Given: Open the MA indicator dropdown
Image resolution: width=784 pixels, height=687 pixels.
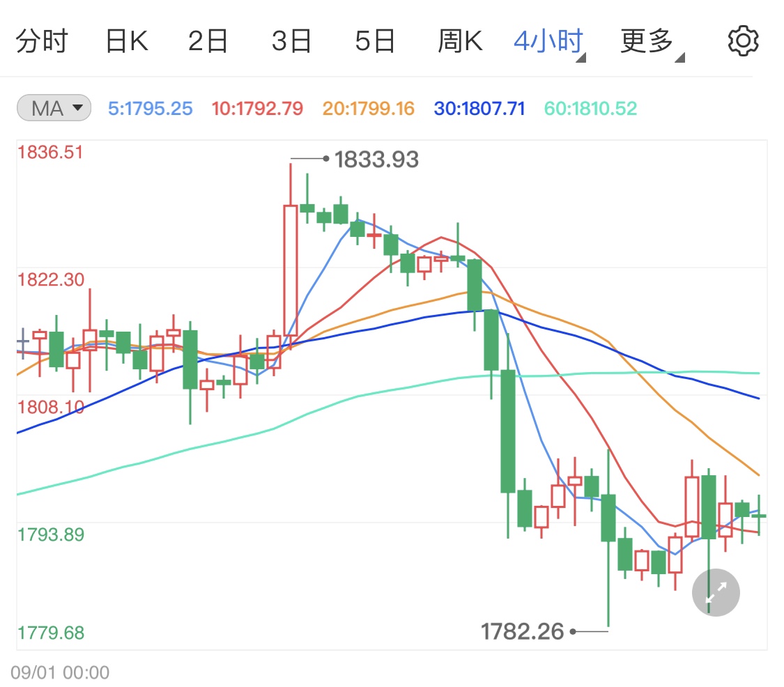Looking at the screenshot, I should (54, 108).
